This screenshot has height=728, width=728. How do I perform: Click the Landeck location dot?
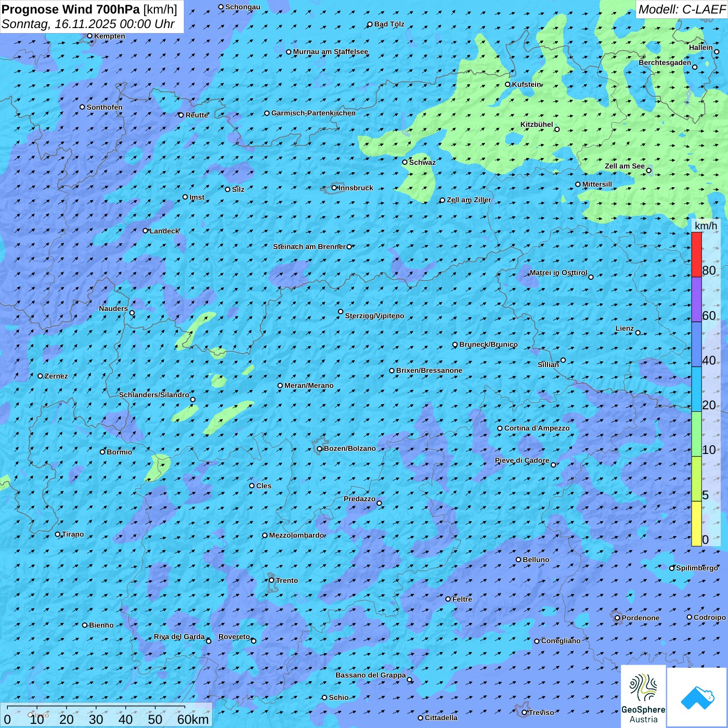[145, 231]
